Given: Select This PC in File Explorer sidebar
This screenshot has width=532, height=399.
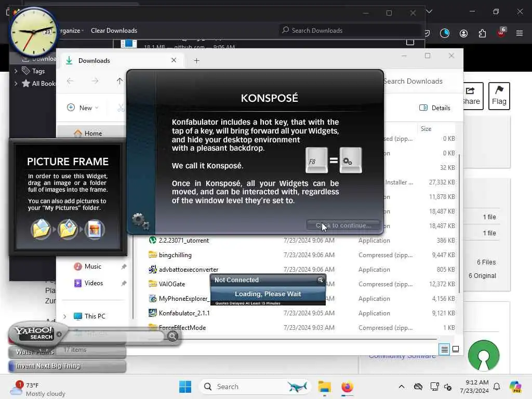Looking at the screenshot, I should [95, 316].
